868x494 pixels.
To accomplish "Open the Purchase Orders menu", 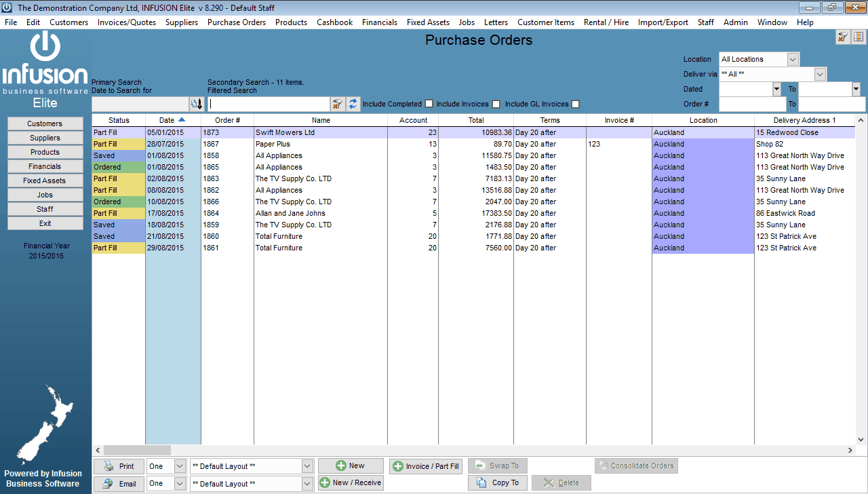I will [x=237, y=22].
